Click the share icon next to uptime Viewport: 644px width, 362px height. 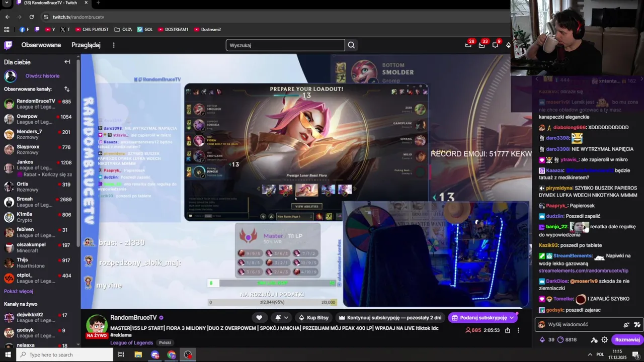pyautogui.click(x=508, y=330)
